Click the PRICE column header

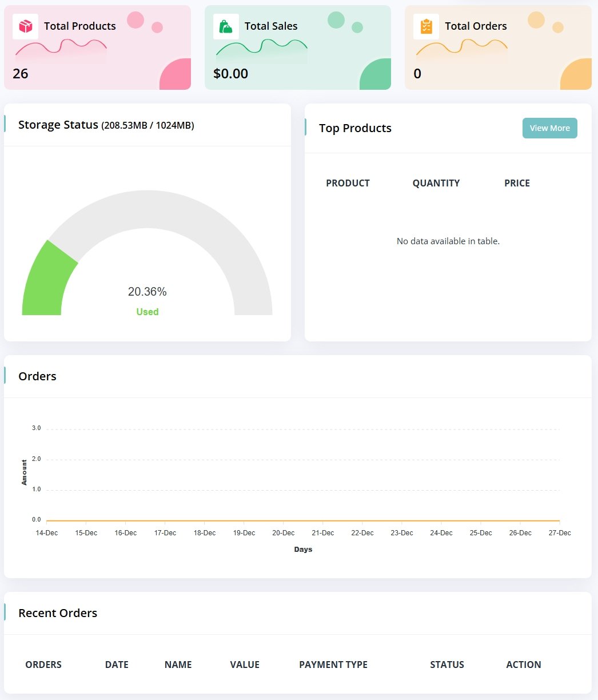point(517,183)
